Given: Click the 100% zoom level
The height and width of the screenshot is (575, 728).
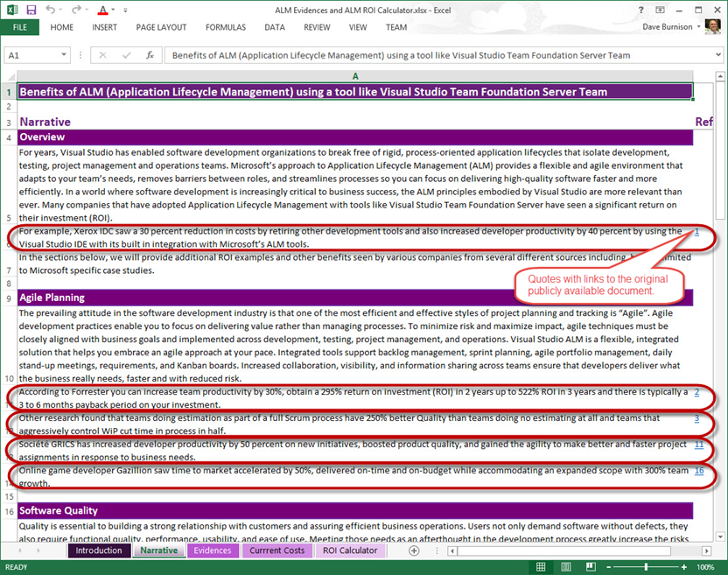Looking at the screenshot, I should [705, 567].
